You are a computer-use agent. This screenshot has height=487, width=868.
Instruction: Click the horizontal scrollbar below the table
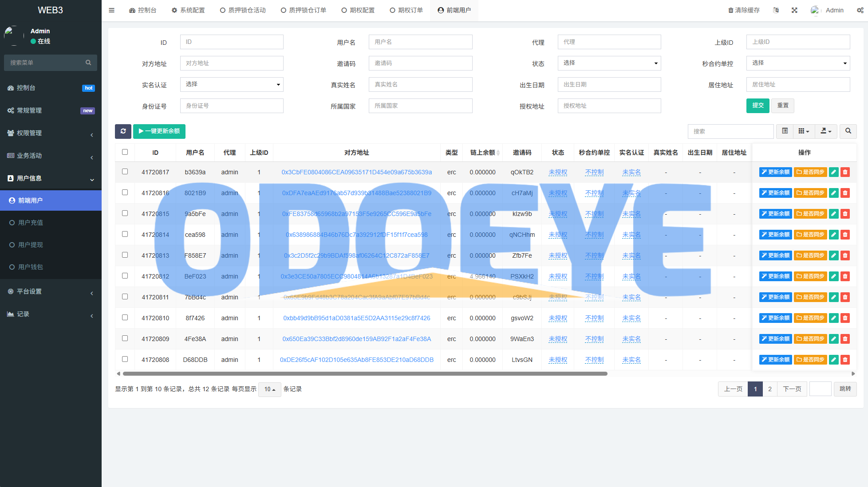pos(365,373)
